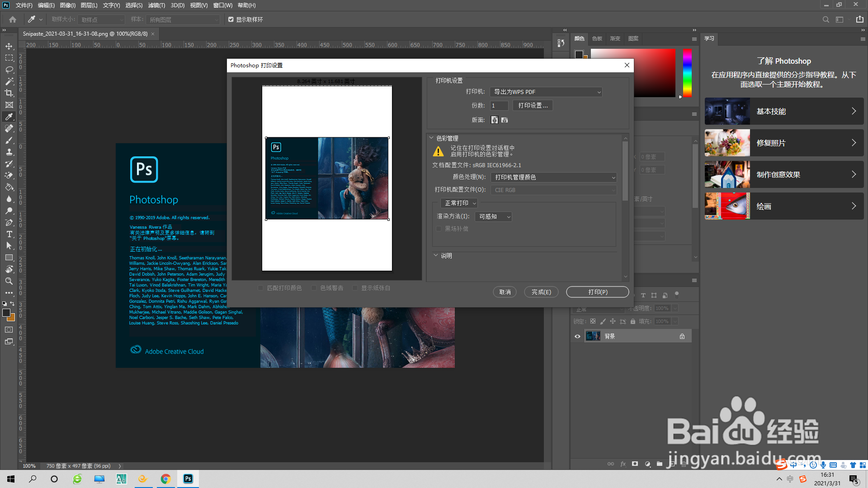Viewport: 868px width, 488px height.
Task: Click the 完成(E) button
Action: click(x=541, y=292)
